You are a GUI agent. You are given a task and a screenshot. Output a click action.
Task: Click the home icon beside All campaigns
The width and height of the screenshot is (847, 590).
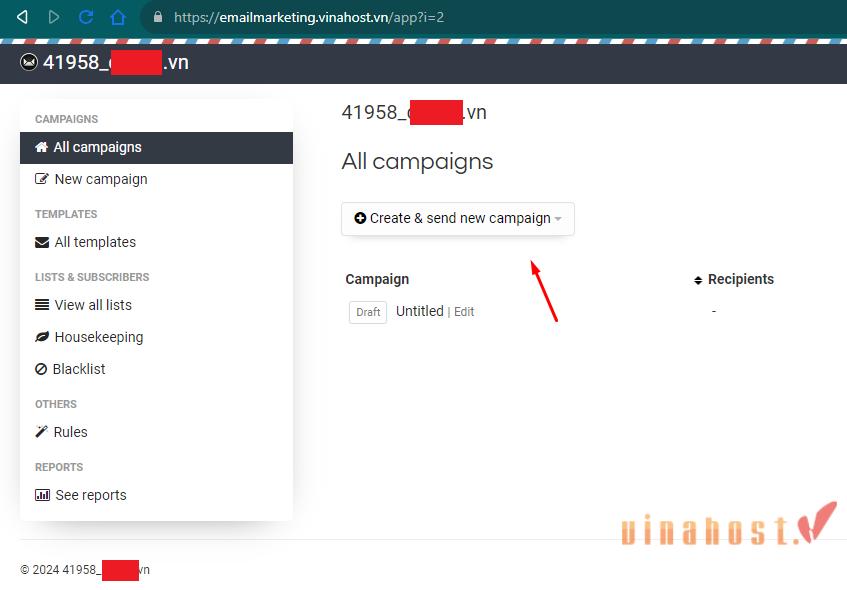42,147
